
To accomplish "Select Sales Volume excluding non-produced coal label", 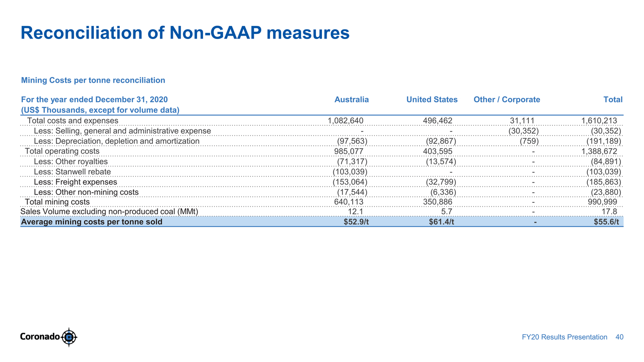I will [x=110, y=212].
